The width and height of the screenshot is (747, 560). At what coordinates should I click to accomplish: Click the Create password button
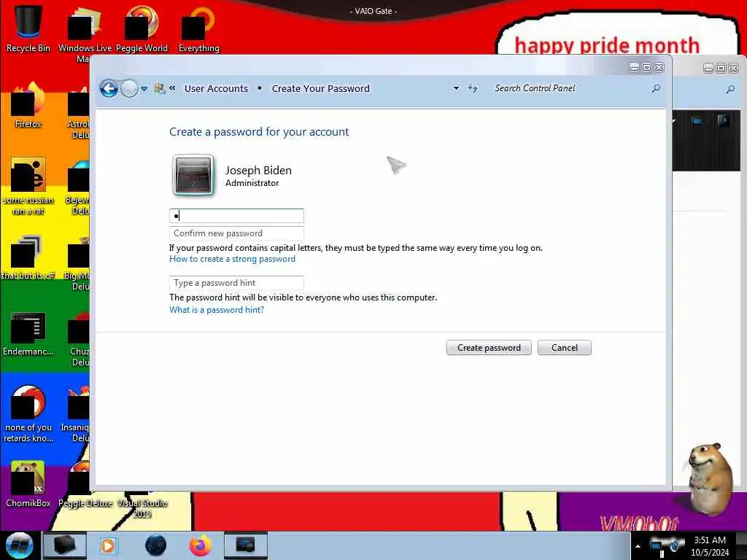point(489,348)
